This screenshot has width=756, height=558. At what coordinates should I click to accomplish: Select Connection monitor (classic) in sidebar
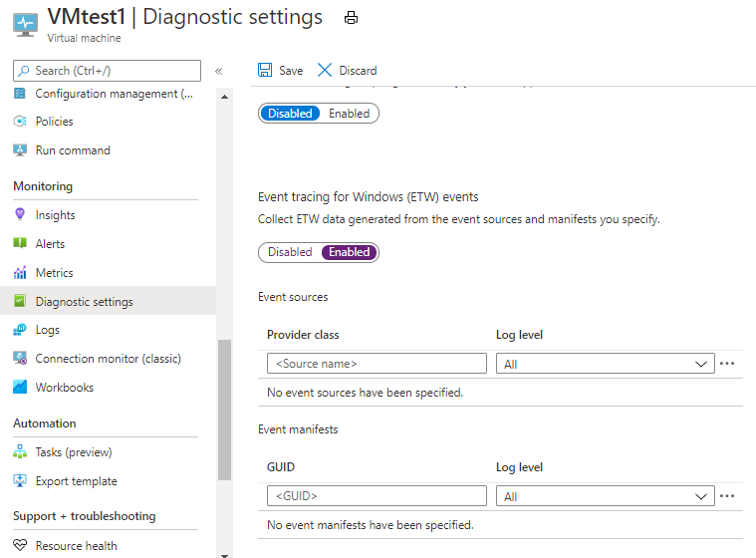[108, 359]
